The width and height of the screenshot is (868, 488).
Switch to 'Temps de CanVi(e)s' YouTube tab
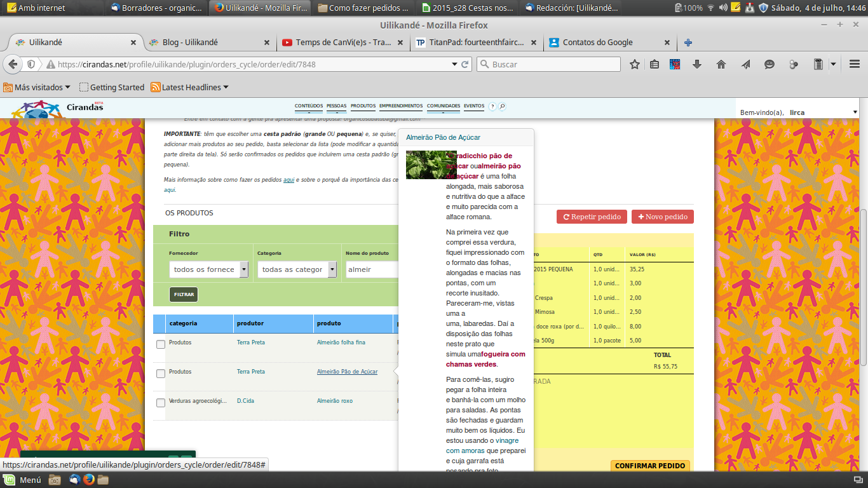tap(342, 43)
